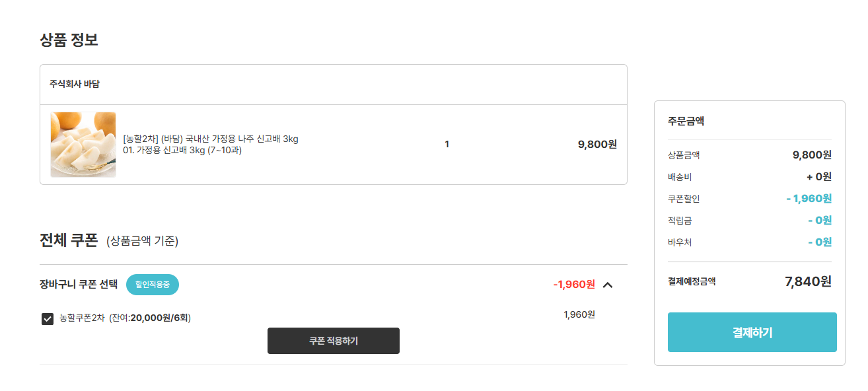Select the 농할쿠폰2차 coupon label text

click(x=83, y=318)
